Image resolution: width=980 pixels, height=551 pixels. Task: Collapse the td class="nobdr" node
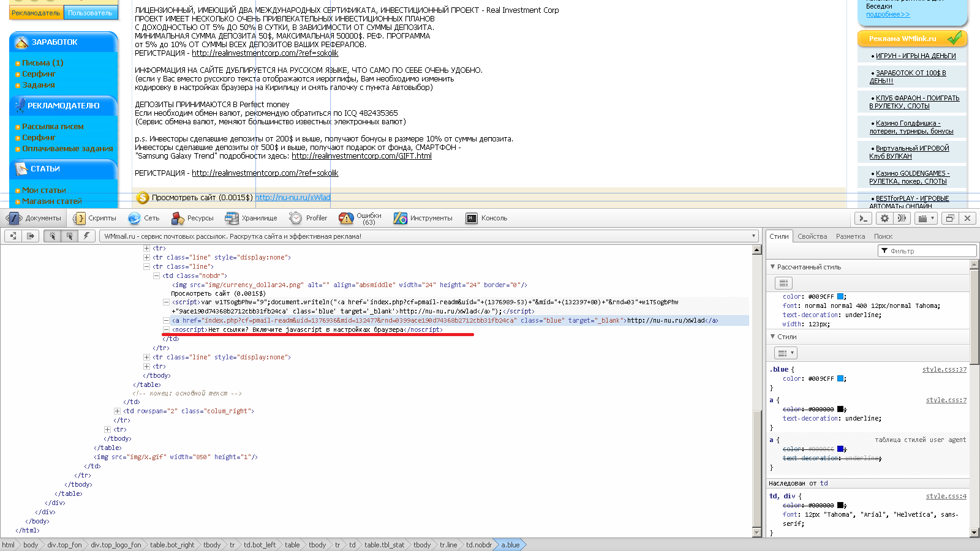(x=156, y=276)
